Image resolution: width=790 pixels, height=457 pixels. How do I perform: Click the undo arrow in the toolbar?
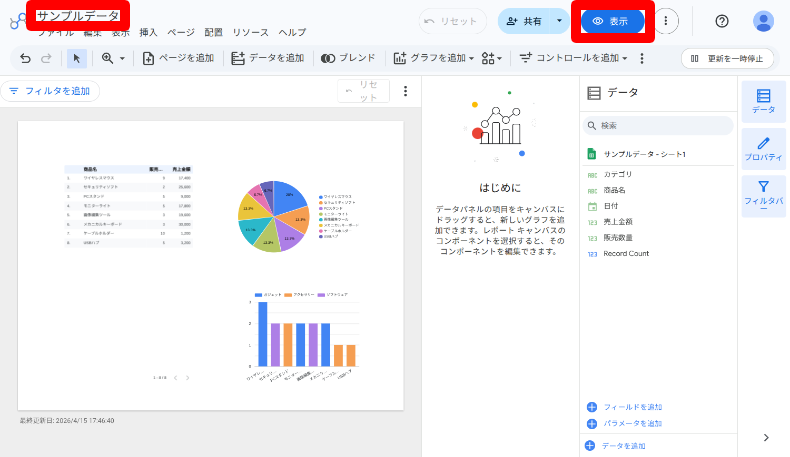[26, 58]
